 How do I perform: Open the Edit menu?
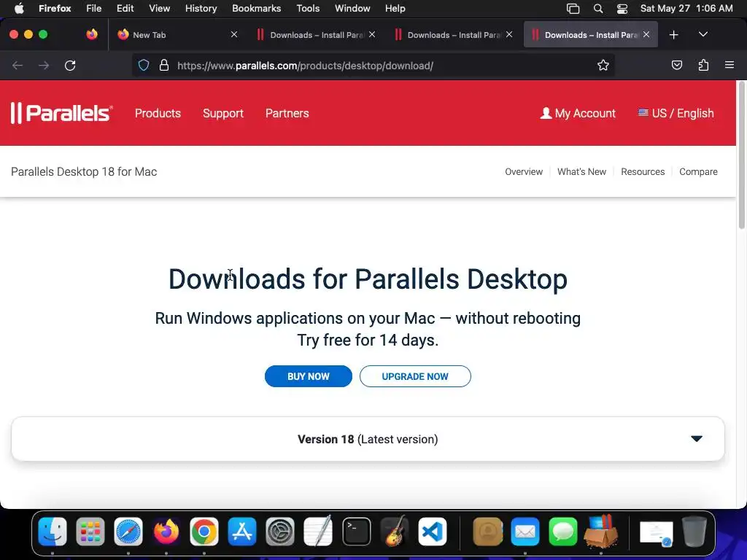pos(125,8)
